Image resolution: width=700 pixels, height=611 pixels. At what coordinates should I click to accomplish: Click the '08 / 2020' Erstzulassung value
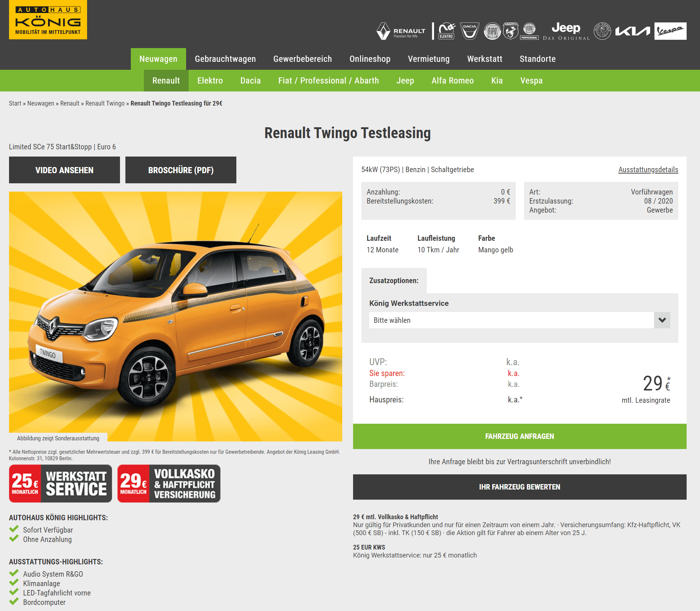pos(658,201)
